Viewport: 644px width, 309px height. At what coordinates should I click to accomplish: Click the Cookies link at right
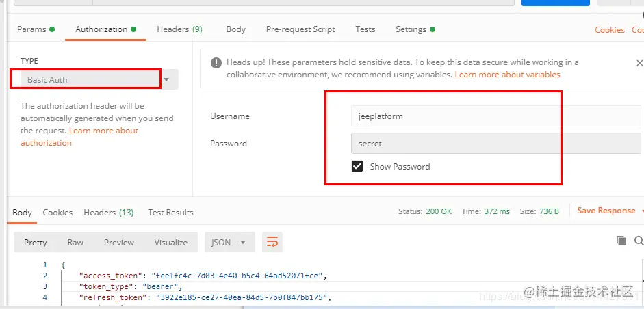610,30
